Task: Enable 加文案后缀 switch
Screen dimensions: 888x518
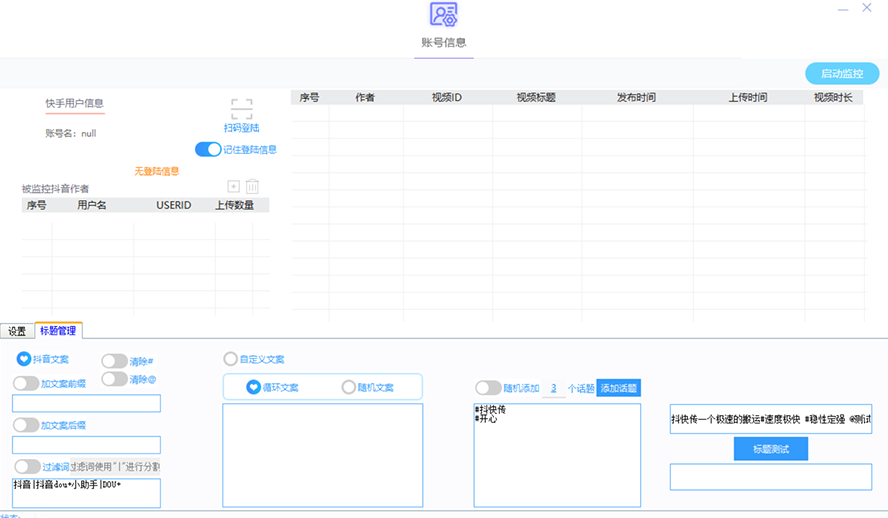Action: coord(26,425)
